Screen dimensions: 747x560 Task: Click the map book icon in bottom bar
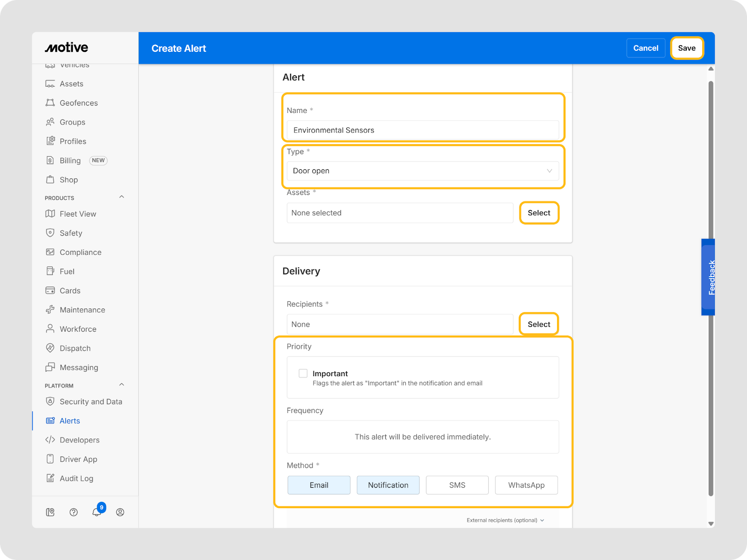coord(50,512)
